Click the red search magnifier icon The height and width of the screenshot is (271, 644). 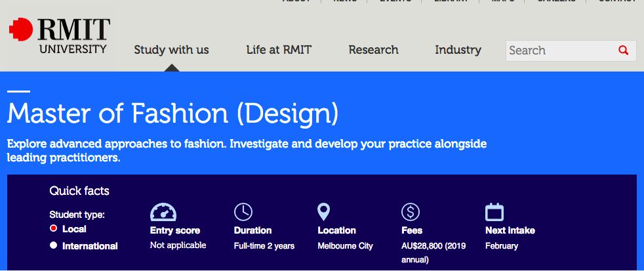pyautogui.click(x=623, y=51)
